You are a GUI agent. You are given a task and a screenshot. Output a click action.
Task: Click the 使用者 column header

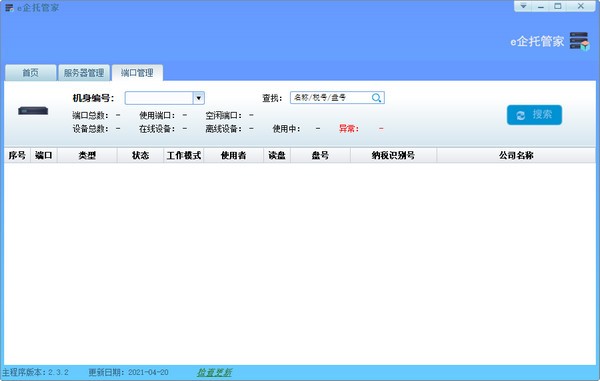click(233, 155)
